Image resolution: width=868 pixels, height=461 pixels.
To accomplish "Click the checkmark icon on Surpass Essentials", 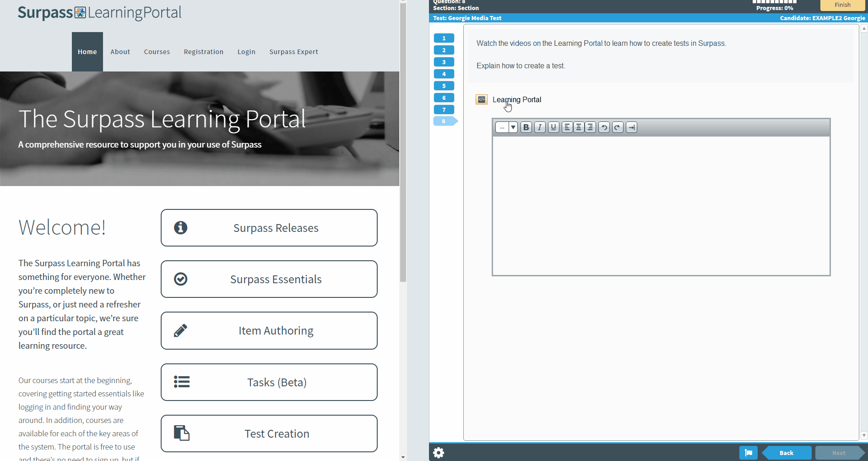I will click(x=181, y=279).
